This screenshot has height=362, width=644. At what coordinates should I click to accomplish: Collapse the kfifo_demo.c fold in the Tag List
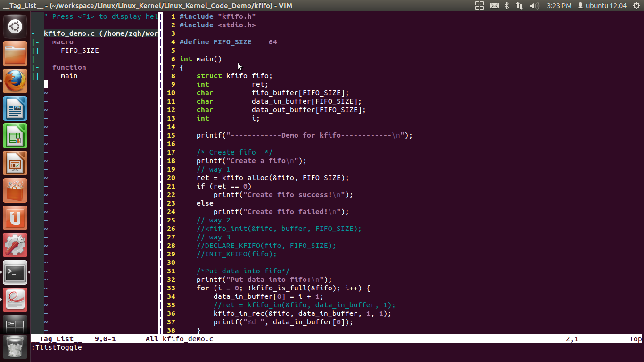click(32, 33)
